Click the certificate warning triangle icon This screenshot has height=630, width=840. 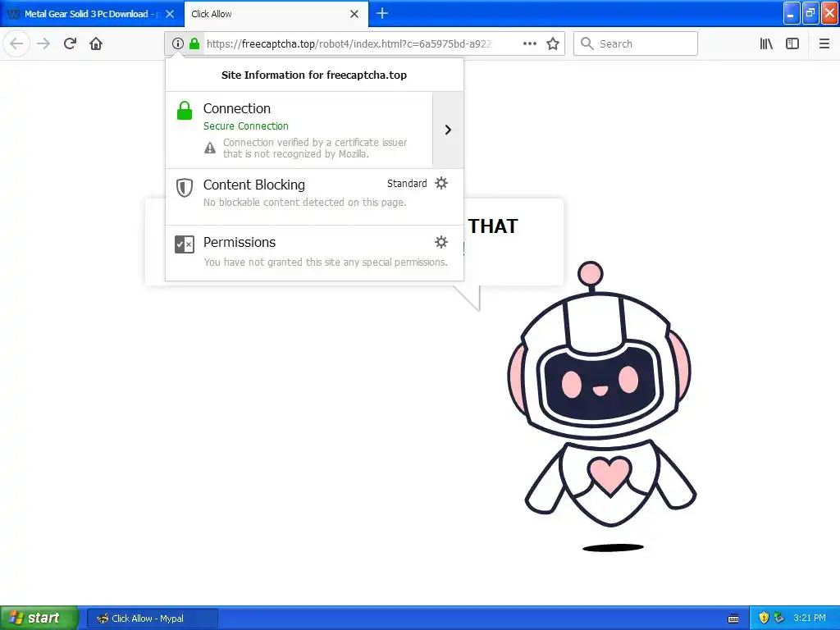click(210, 148)
